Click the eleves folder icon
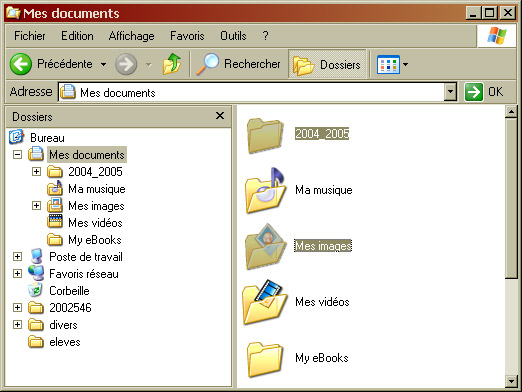Viewport: 522px width, 392px height. 36,342
